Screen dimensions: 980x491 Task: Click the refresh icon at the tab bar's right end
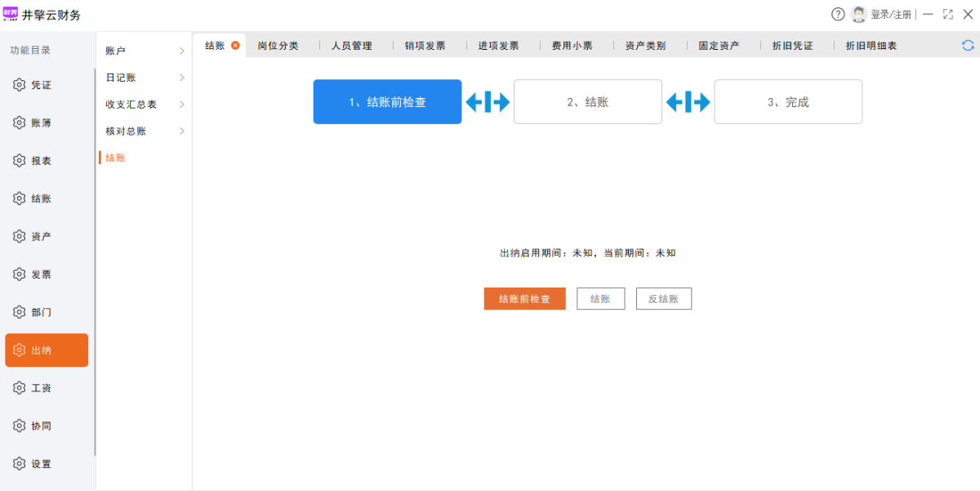968,46
